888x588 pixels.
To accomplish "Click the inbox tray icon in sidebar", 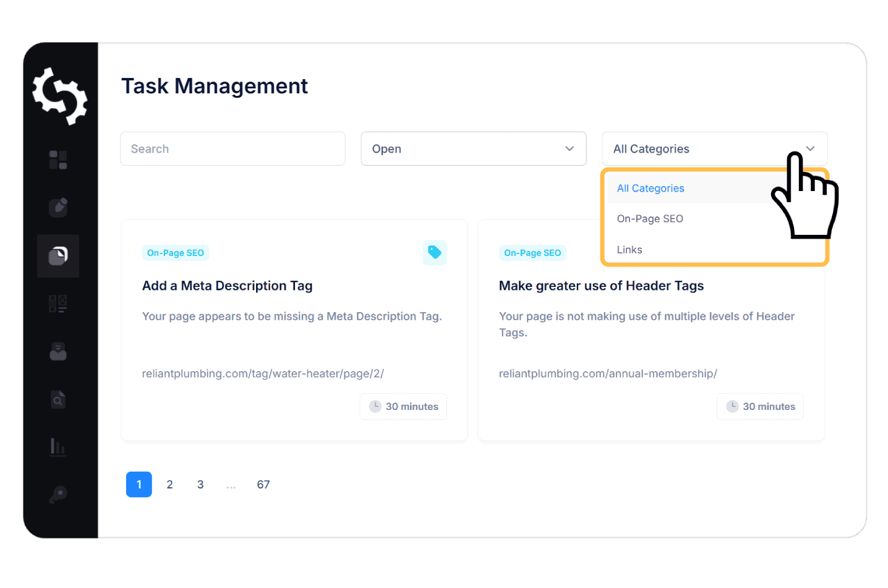I will 58,352.
